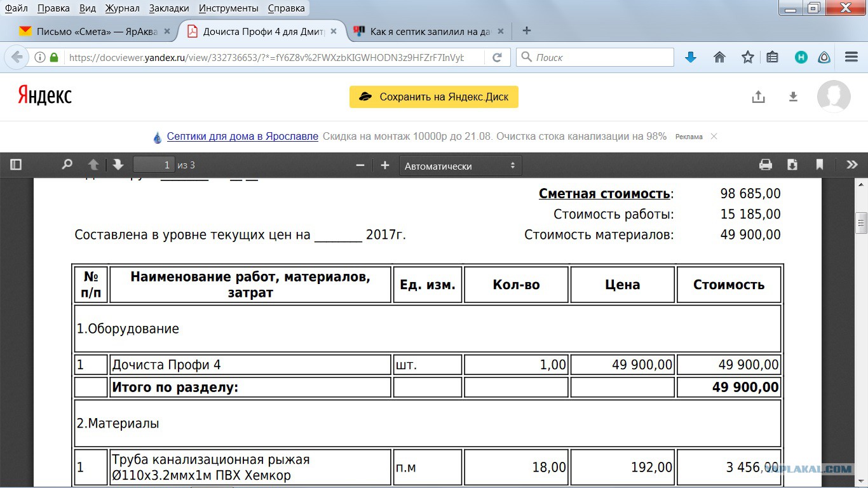The height and width of the screenshot is (488, 868).
Task: Open the «Журнал» menu
Action: click(x=122, y=8)
